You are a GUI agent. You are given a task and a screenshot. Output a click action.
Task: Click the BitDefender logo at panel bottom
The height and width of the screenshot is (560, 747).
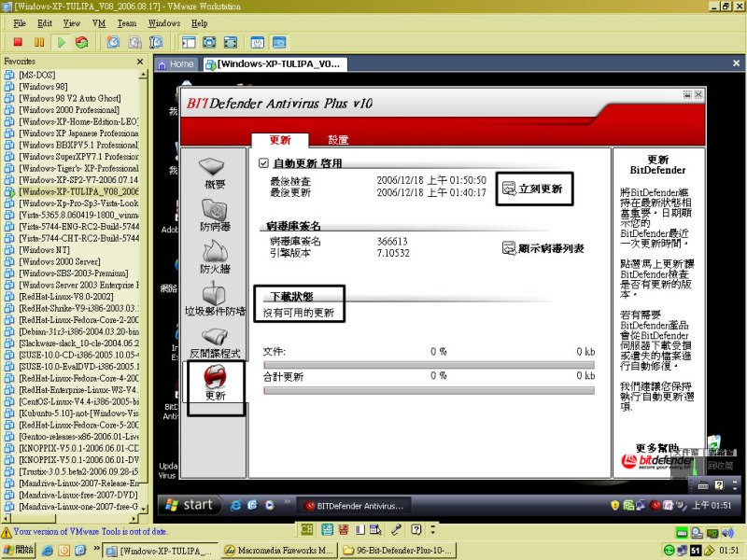pos(657,461)
